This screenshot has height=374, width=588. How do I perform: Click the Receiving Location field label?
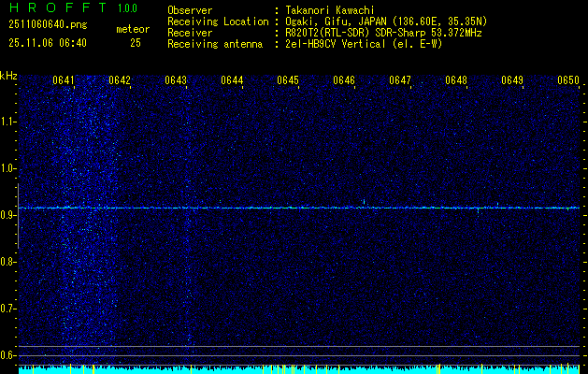point(218,22)
